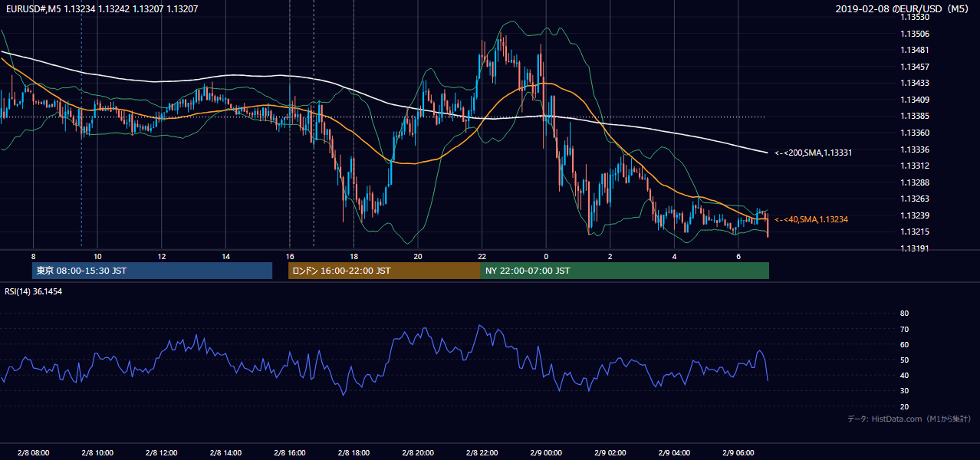Click hour label 14 under price chart

click(225, 256)
